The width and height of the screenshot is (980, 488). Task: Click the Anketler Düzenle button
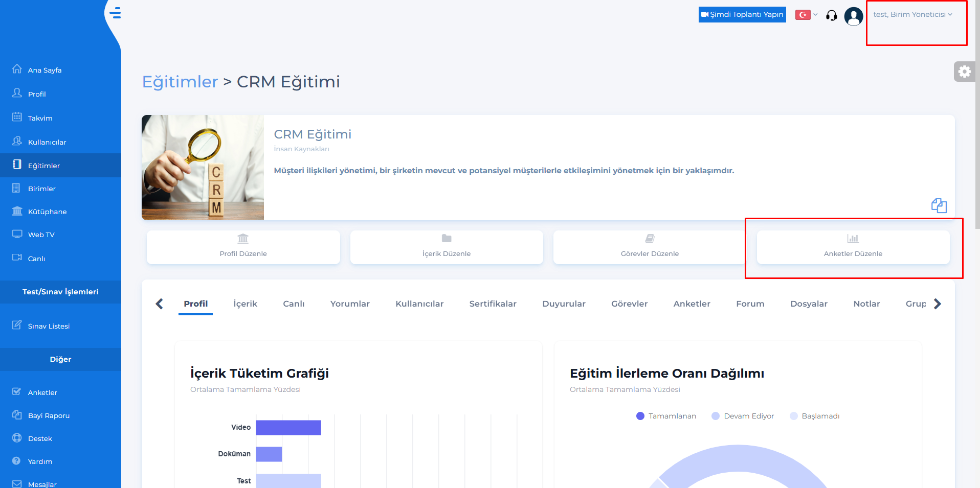853,247
